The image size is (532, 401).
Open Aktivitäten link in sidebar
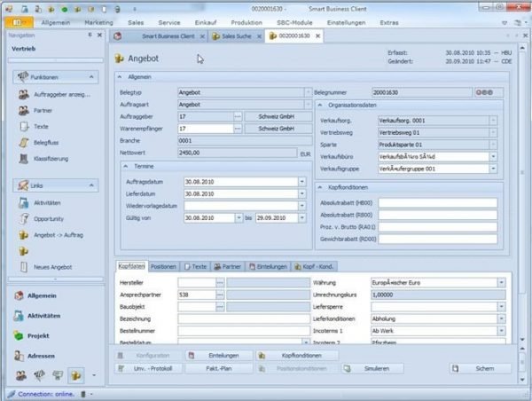40,202
